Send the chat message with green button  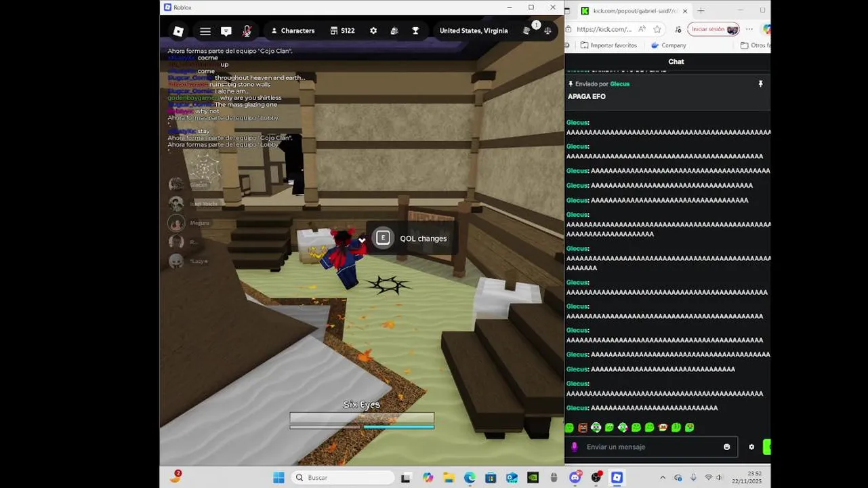[767, 447]
